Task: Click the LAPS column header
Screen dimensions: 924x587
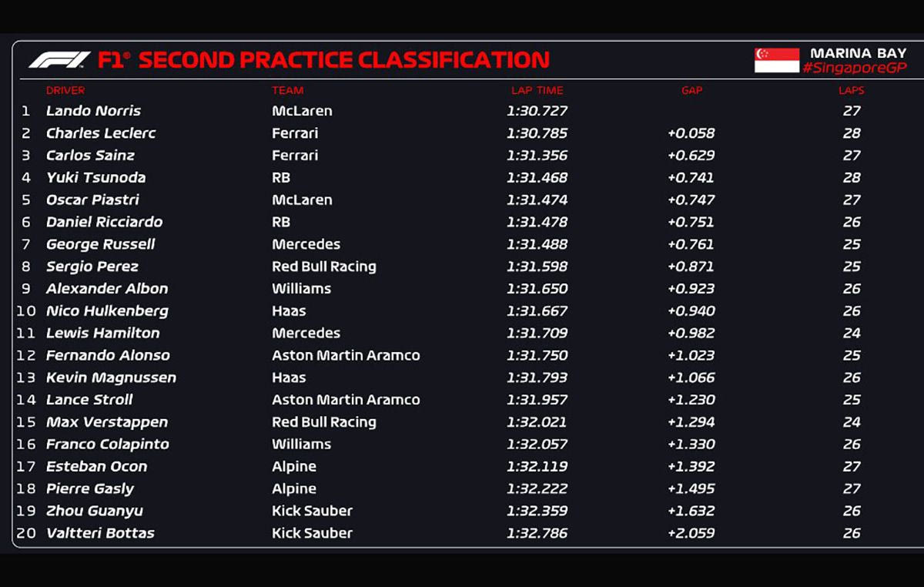Action: click(851, 91)
